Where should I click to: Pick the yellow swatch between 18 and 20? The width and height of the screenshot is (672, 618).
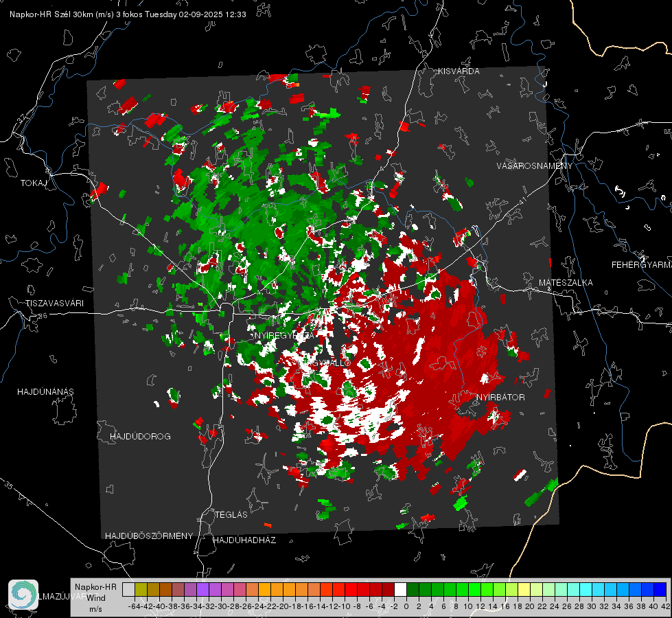click(524, 590)
